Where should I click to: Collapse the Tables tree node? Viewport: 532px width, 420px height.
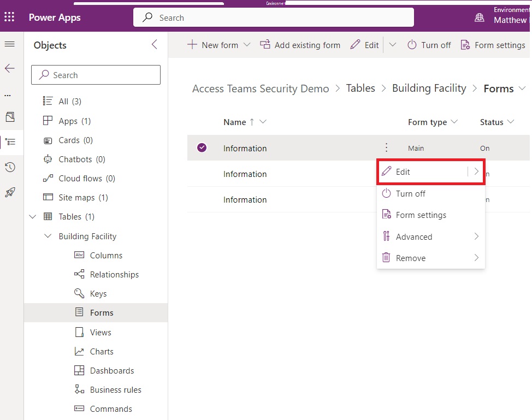coord(33,216)
